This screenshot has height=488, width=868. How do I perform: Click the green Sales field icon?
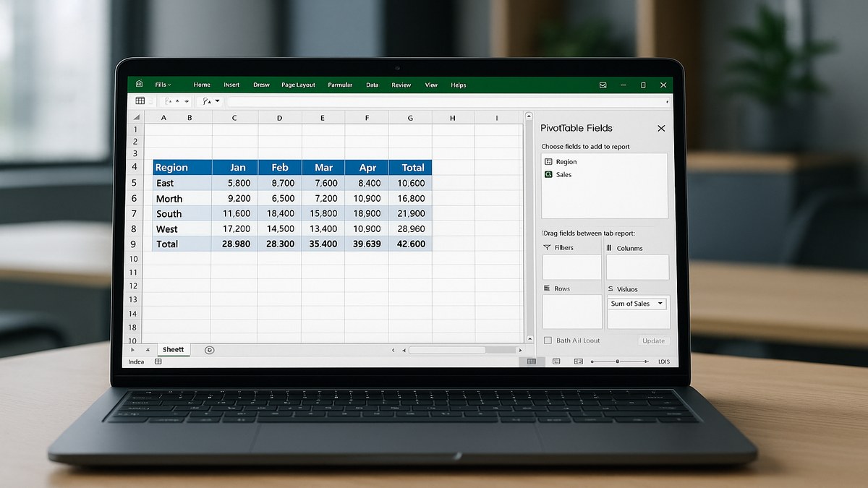(548, 174)
